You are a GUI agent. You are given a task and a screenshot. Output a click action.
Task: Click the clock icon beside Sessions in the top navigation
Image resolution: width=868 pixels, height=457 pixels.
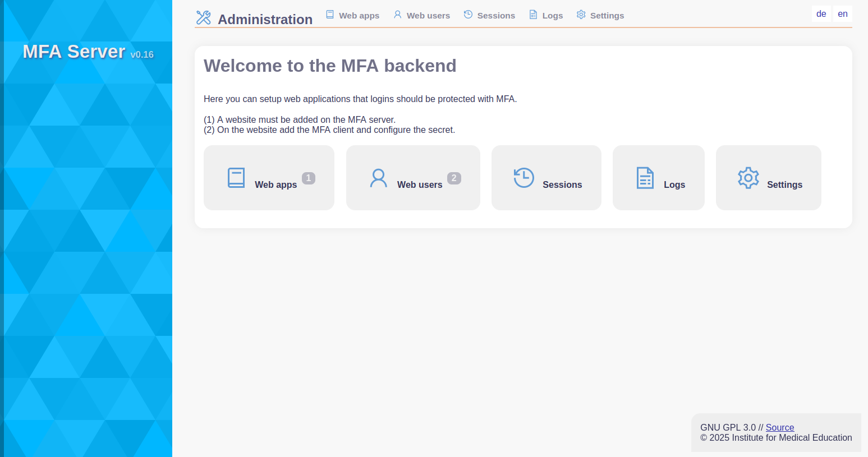[468, 15]
